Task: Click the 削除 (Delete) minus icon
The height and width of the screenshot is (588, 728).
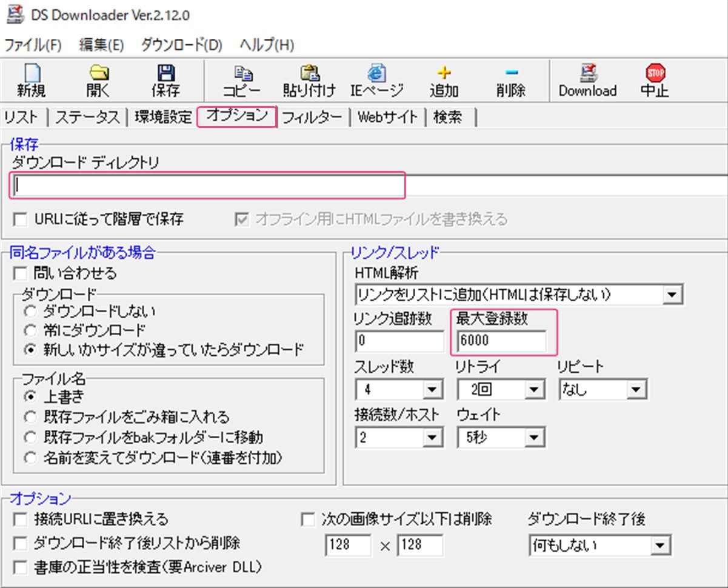Action: tap(511, 73)
